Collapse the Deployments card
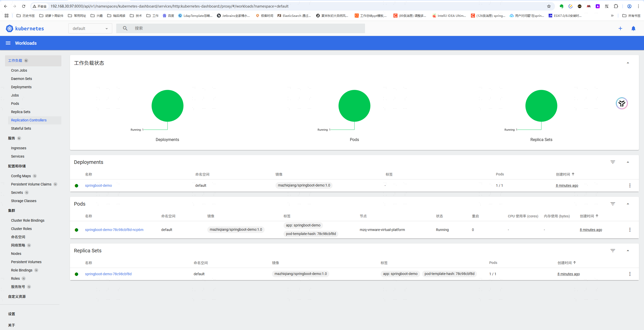This screenshot has height=330, width=644. pyautogui.click(x=628, y=162)
